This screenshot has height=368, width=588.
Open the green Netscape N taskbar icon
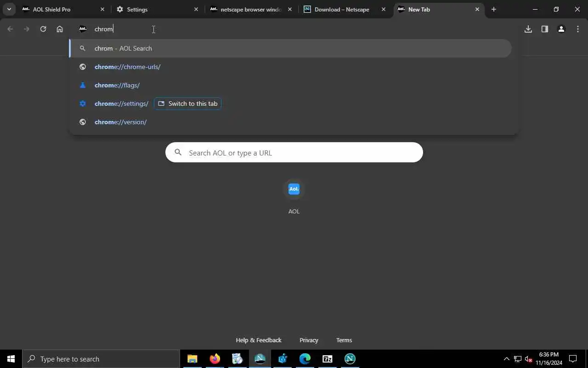[350, 359]
